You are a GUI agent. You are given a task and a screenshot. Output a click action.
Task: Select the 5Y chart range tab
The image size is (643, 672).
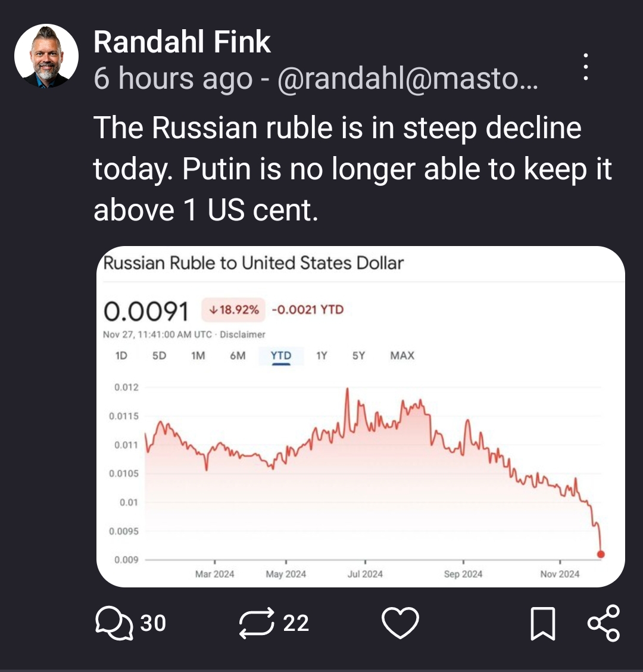click(x=358, y=356)
